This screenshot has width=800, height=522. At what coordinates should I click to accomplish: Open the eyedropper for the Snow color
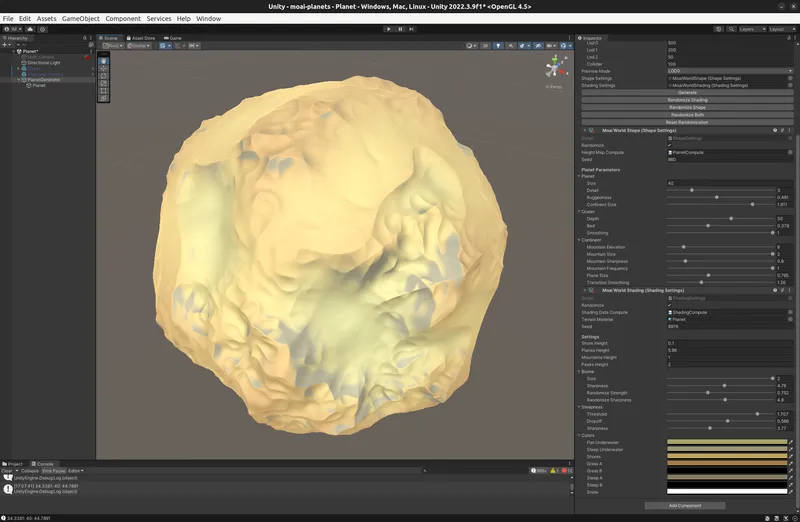tap(791, 491)
